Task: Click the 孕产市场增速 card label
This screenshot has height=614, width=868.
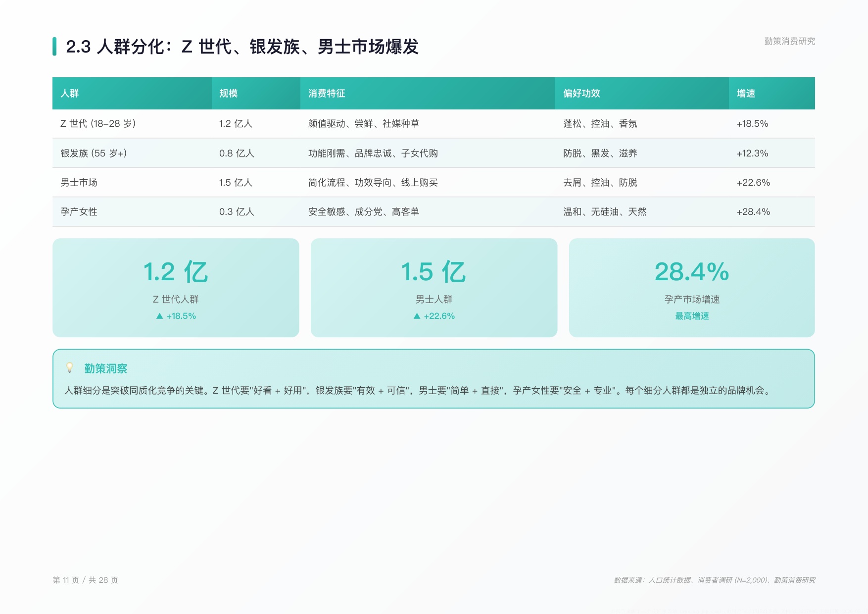Action: [x=692, y=300]
